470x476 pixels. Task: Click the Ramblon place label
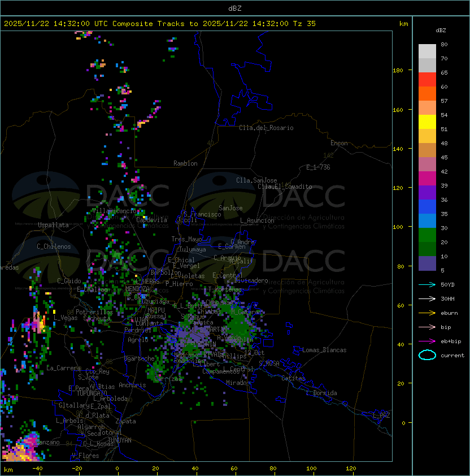tap(185, 163)
